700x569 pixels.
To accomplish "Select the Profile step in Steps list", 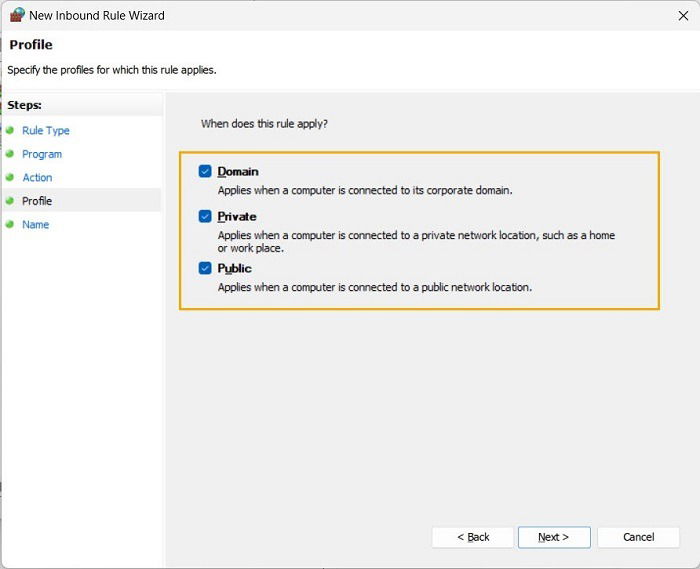I will [x=37, y=201].
